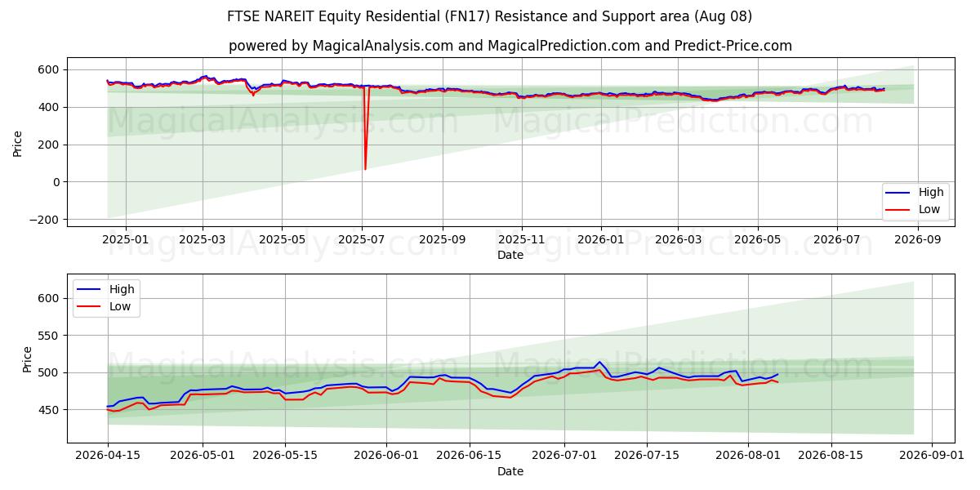Click the top chart 'Price' axis label
The image size is (980, 490).
point(18,142)
